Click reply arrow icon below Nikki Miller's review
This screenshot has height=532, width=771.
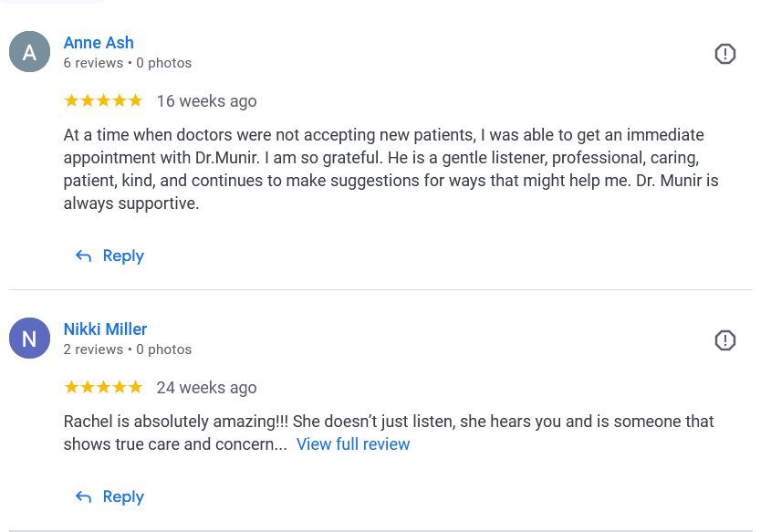pyautogui.click(x=83, y=497)
